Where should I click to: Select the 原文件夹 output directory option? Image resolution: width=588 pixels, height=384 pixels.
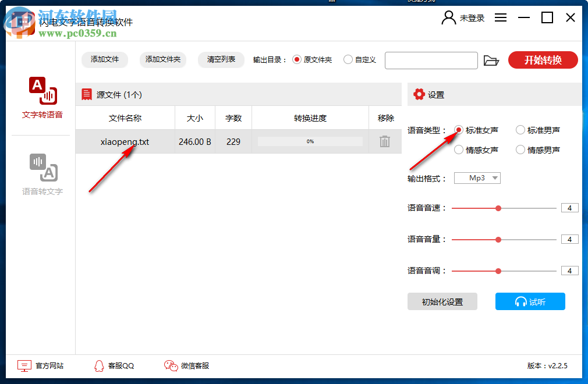point(296,59)
